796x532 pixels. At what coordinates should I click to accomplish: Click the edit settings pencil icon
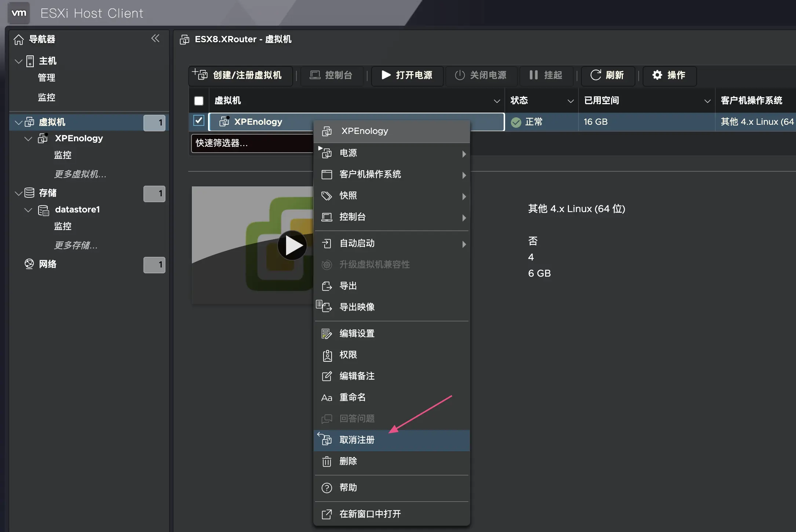click(326, 334)
